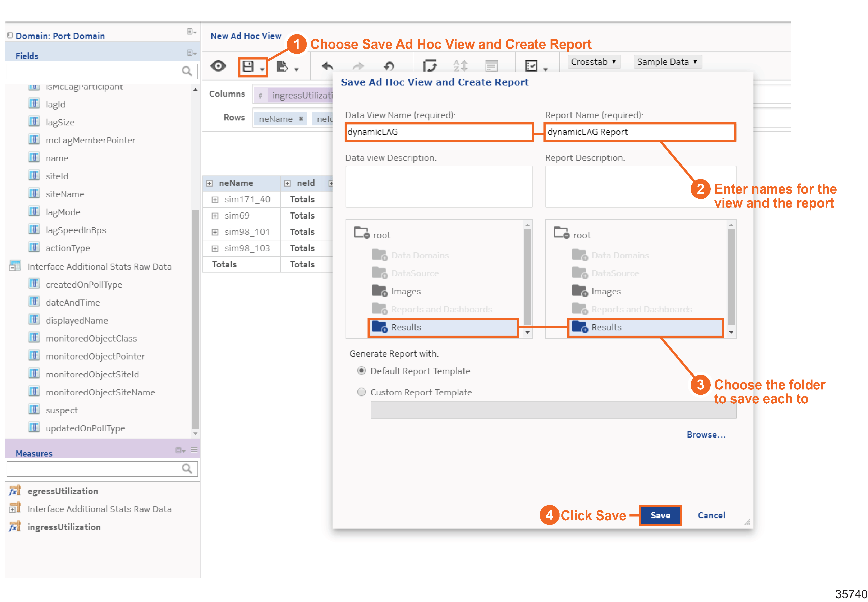868x602 pixels.
Task: Click the export icon in toolbar
Action: [282, 67]
